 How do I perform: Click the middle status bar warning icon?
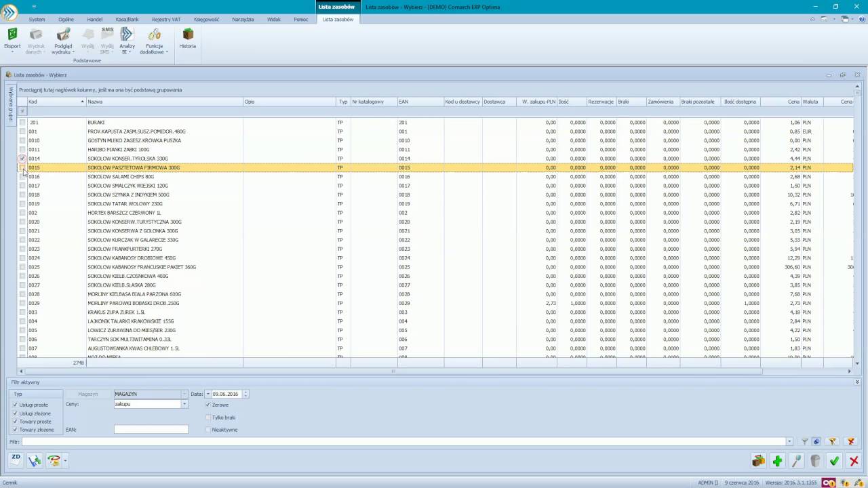[845, 483]
